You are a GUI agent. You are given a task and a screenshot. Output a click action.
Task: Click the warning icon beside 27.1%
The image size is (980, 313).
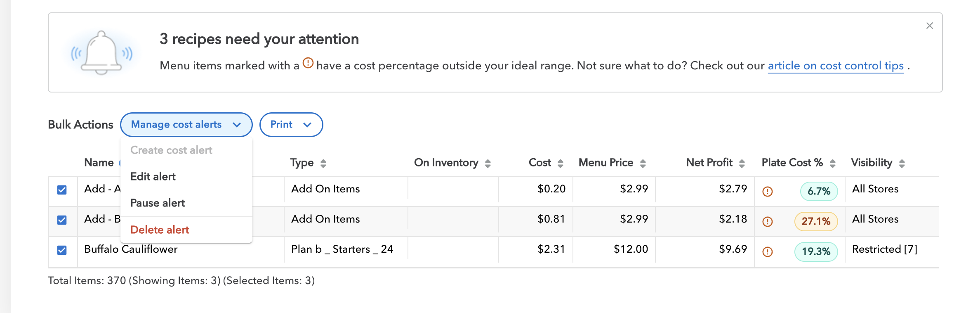[x=767, y=222]
